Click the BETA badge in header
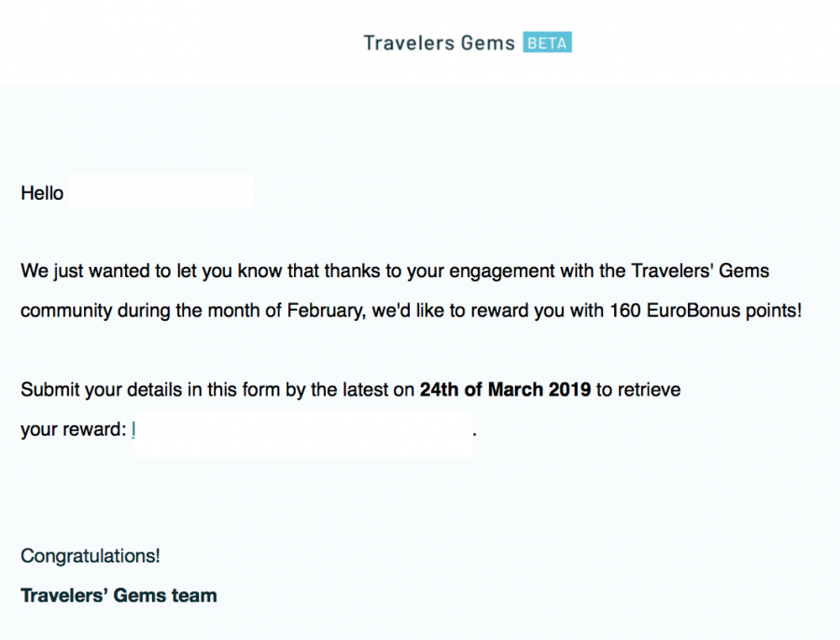The image size is (840, 640). click(x=547, y=43)
